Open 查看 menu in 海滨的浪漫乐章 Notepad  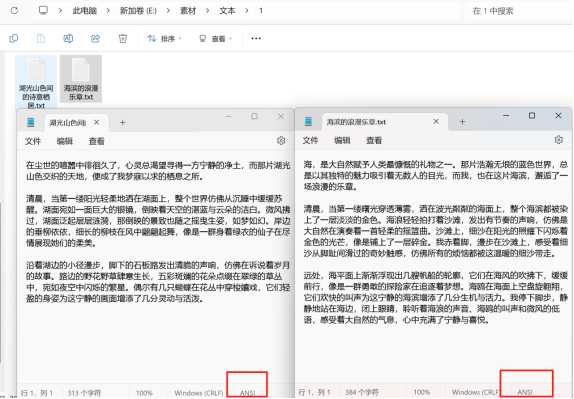point(374,140)
